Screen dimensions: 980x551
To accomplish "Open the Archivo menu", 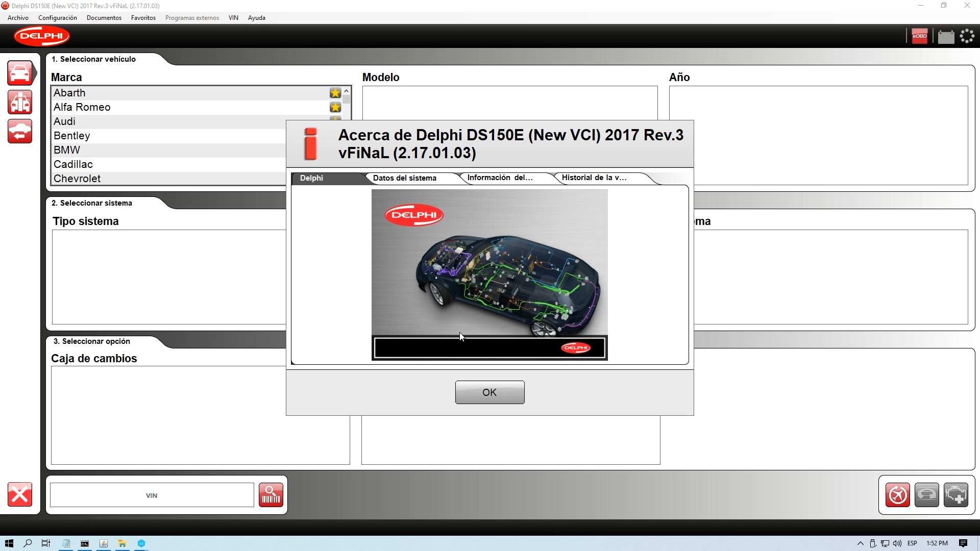I will click(x=18, y=17).
